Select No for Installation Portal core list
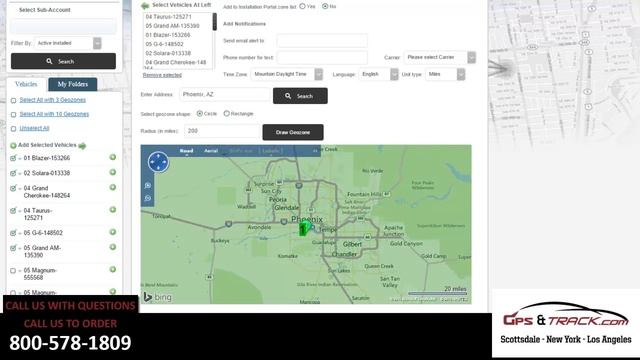 [x=325, y=6]
